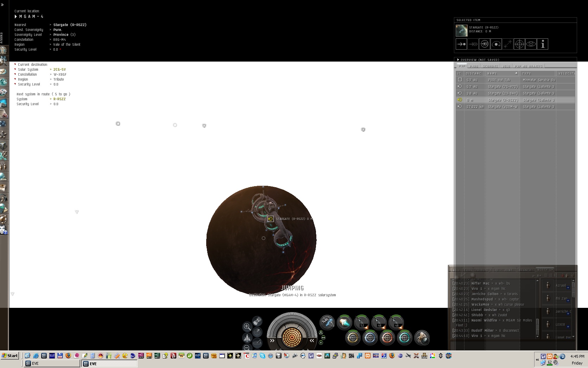Viewport: 588px width, 368px height.
Task: Open the help agent icon in sidebar
Action: [x=4, y=230]
